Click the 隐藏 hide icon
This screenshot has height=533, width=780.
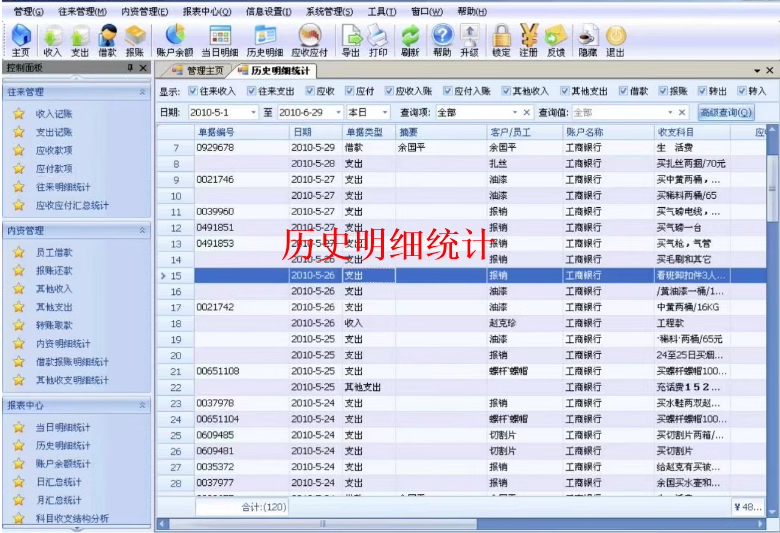click(588, 40)
